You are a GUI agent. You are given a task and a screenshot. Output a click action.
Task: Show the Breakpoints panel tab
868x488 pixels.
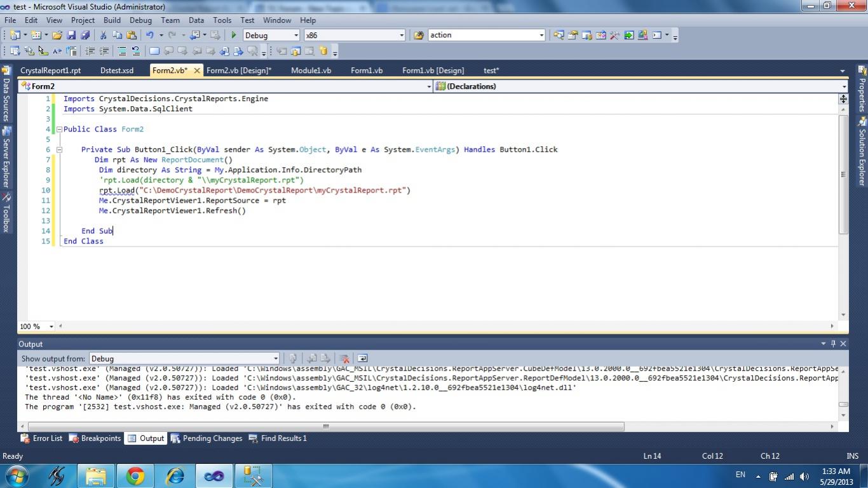tap(95, 438)
